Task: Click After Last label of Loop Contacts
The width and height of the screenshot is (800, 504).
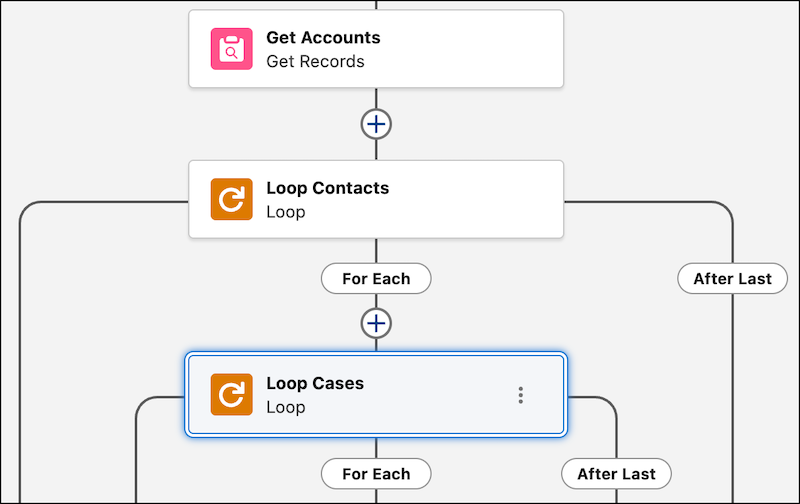Action: click(x=733, y=279)
